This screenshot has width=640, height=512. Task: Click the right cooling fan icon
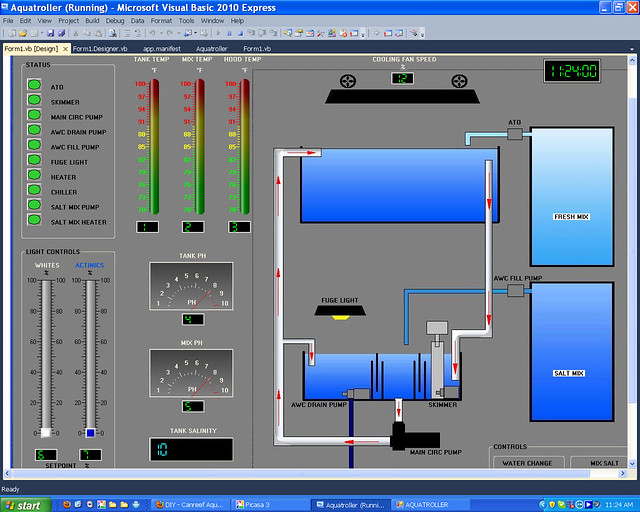coord(459,81)
